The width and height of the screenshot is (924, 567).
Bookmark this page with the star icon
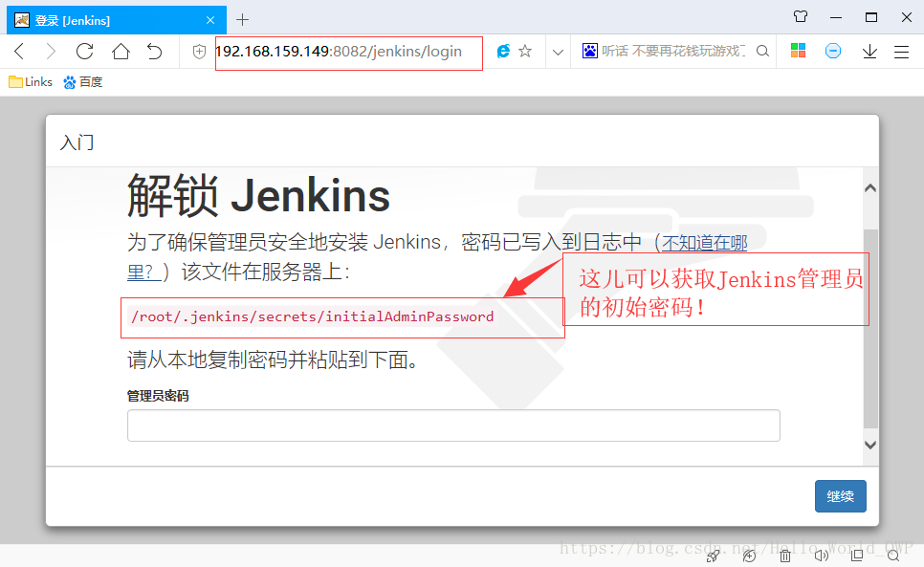tap(525, 52)
